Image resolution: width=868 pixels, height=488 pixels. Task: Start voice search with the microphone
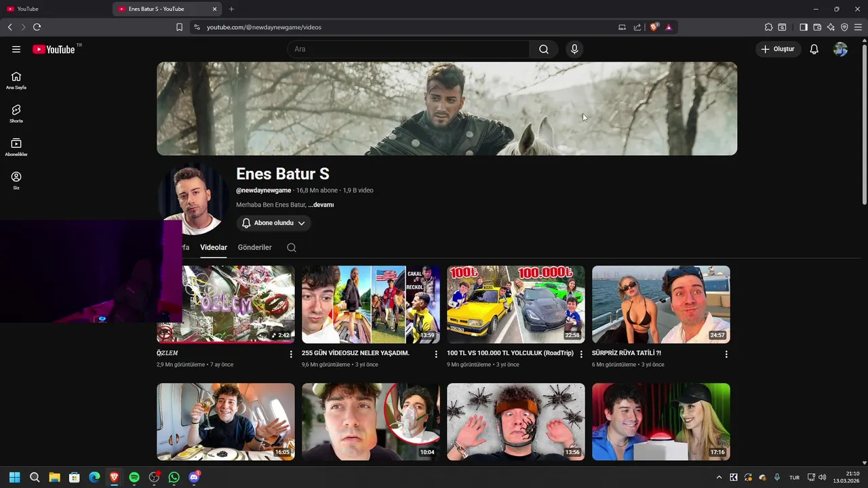pos(574,49)
